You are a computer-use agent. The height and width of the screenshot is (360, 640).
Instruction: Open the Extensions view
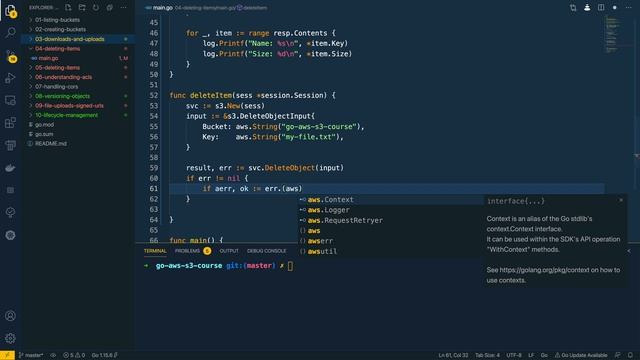coord(10,122)
